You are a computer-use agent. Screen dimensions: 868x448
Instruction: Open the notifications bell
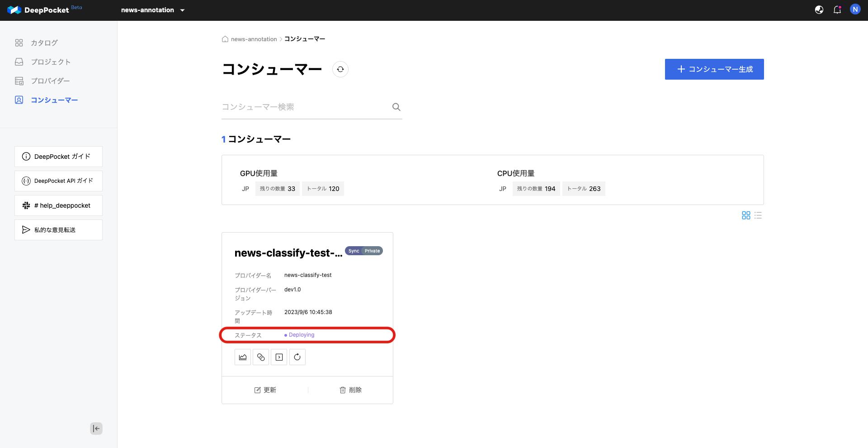(x=837, y=10)
